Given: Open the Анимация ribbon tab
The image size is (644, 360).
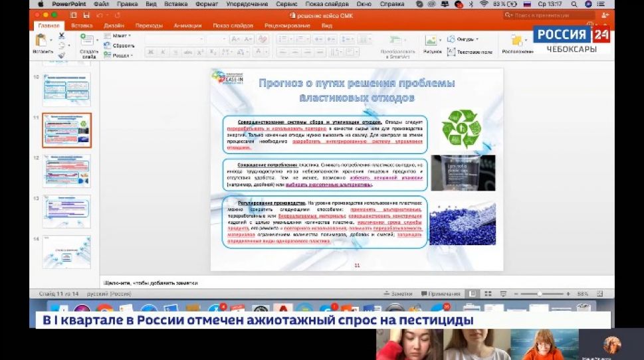Looking at the screenshot, I should [x=187, y=25].
